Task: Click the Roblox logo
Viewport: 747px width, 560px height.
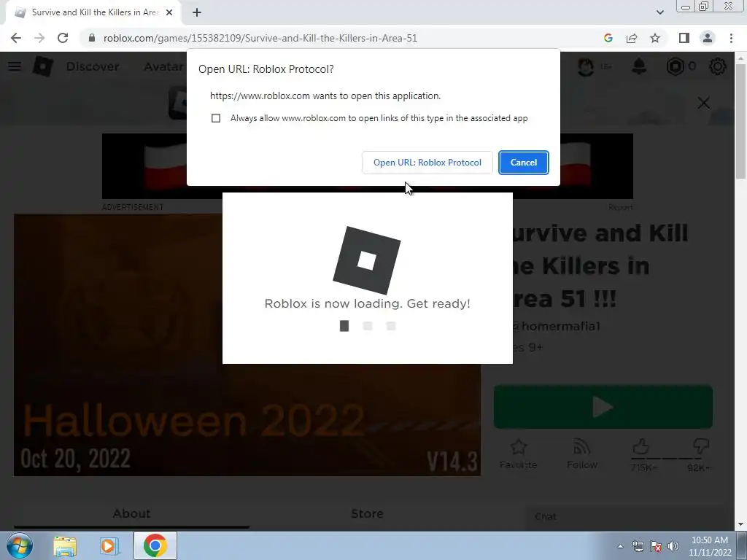Action: pos(42,66)
